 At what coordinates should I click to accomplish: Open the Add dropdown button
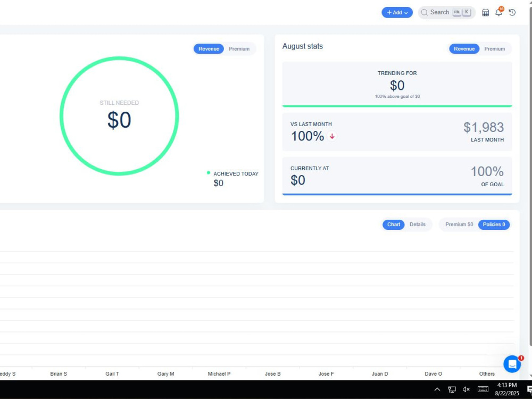[x=397, y=13]
